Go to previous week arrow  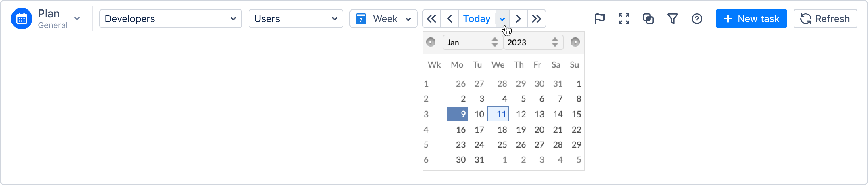[450, 19]
